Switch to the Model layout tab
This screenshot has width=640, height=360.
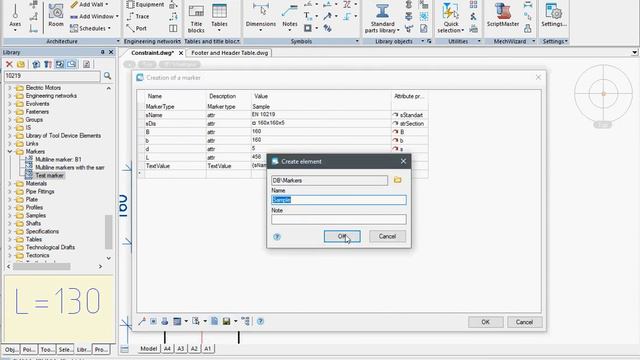point(149,349)
